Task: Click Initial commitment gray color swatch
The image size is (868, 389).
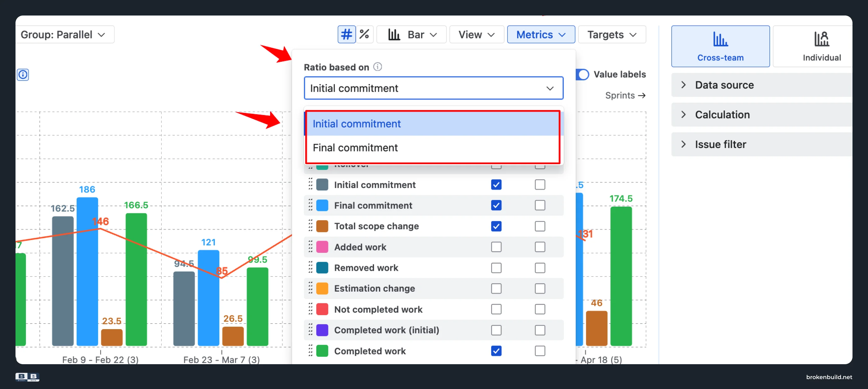Action: (322, 184)
